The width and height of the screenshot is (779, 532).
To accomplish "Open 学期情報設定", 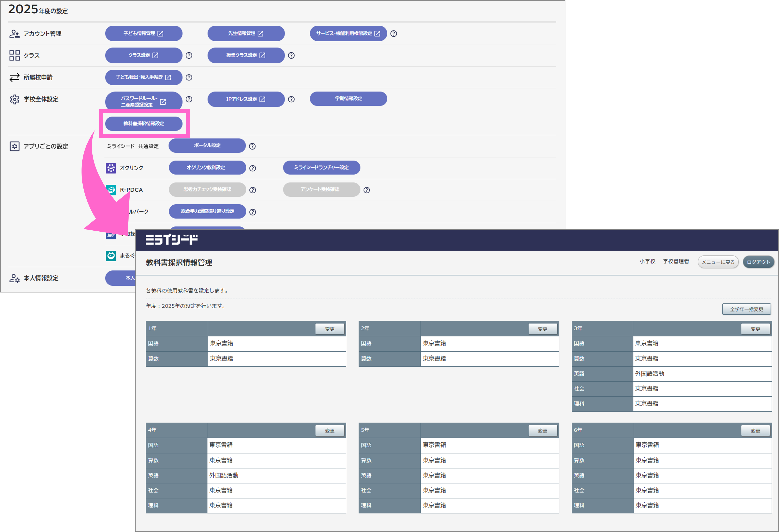I will pos(348,98).
